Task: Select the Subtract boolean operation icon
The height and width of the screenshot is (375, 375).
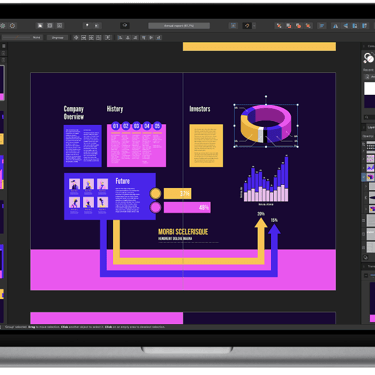Action: tap(289, 26)
